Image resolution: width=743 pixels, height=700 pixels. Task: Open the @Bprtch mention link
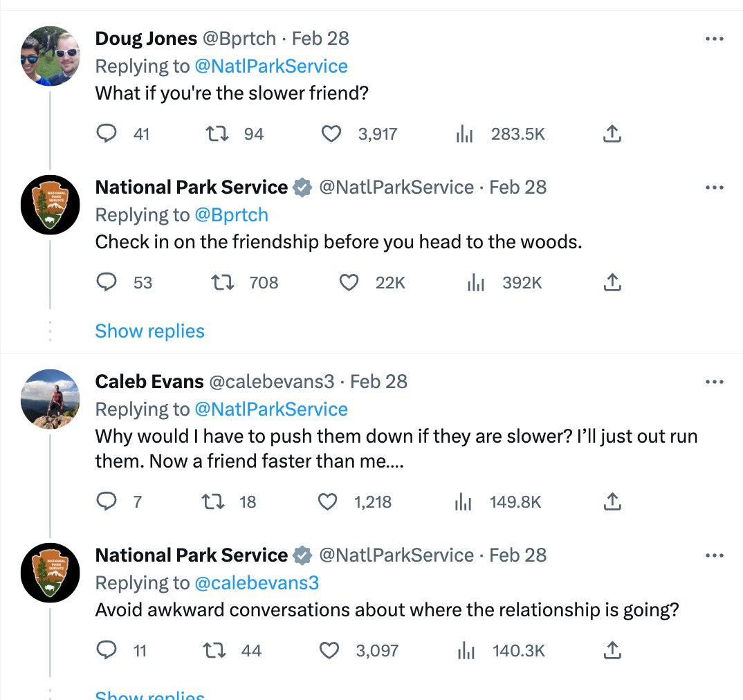[231, 215]
